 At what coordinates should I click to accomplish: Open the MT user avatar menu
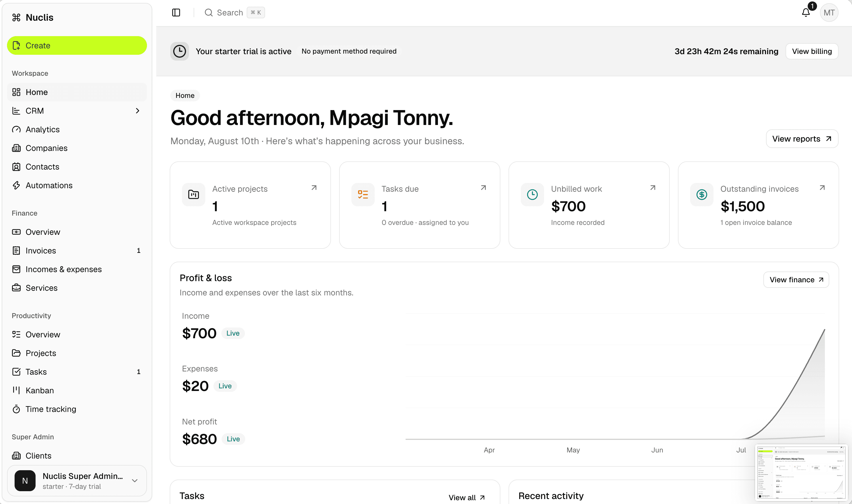pyautogui.click(x=829, y=13)
